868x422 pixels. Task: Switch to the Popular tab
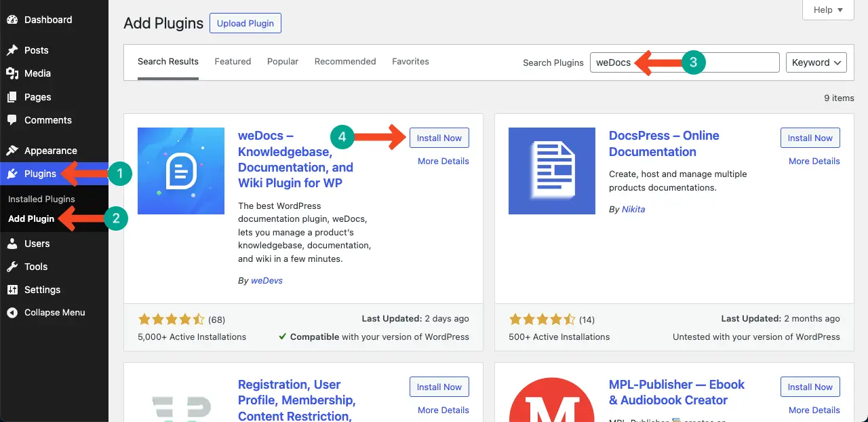coord(283,61)
